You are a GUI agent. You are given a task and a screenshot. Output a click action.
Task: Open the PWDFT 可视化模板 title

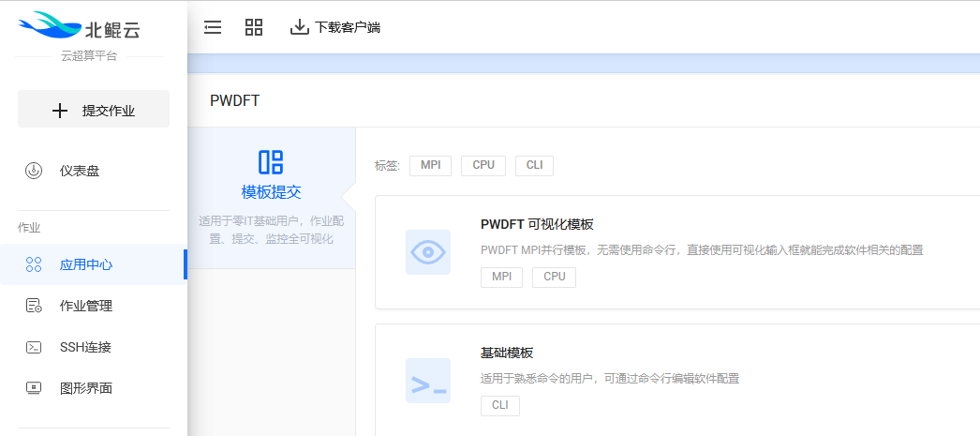coord(537,225)
